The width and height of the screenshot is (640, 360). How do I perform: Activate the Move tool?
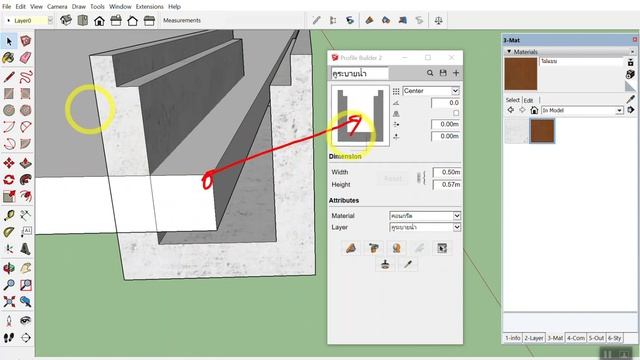click(9, 163)
